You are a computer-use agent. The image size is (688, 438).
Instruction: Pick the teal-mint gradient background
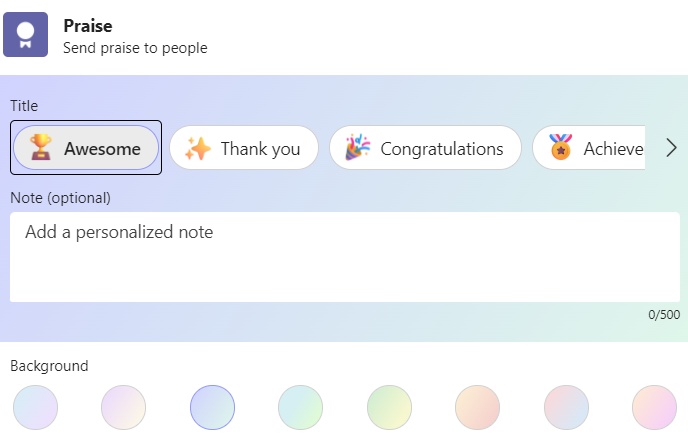point(301,408)
